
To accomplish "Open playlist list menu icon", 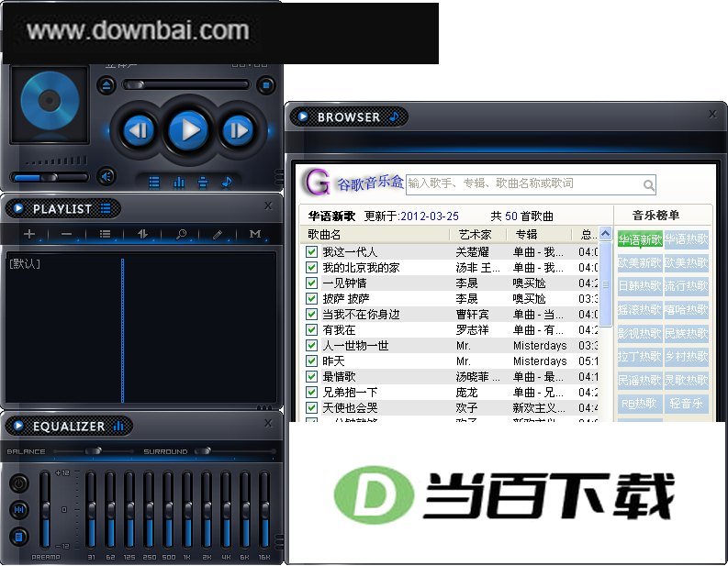I will coord(105,234).
